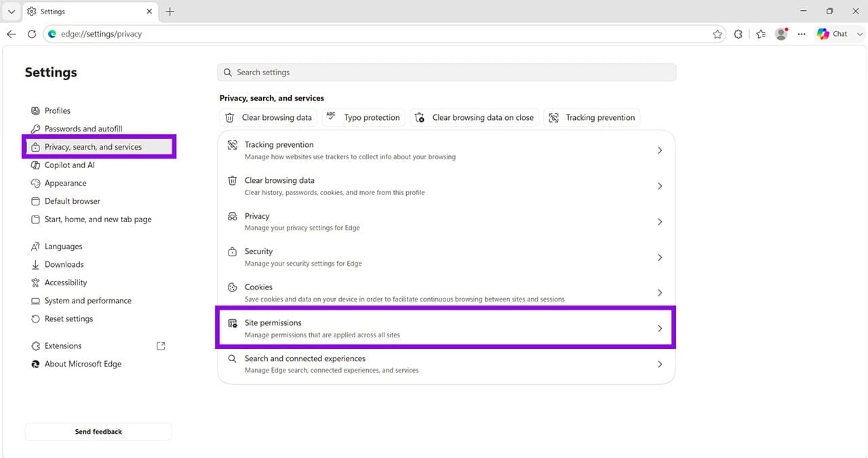This screenshot has height=458, width=868.
Task: Open Copilot Chat button
Action: (833, 34)
